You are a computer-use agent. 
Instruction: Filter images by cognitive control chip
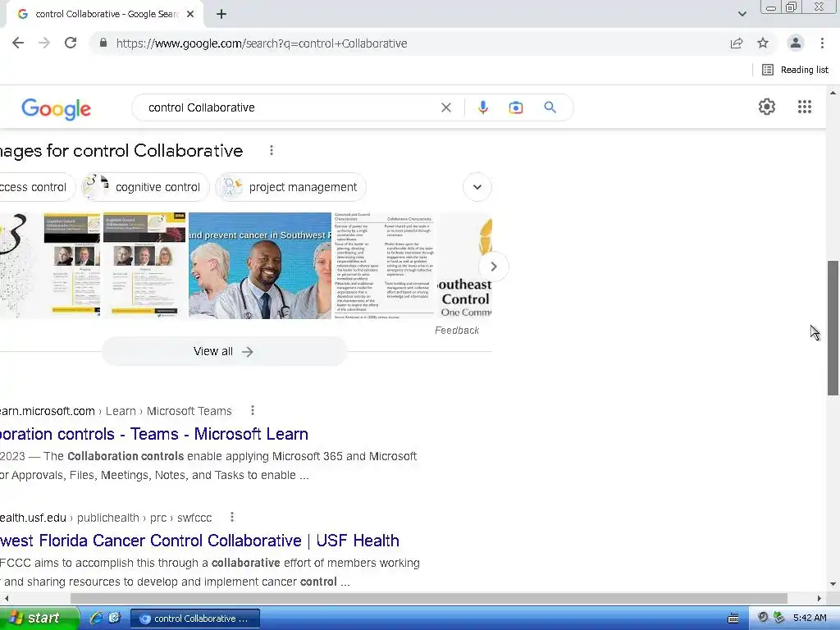pos(145,187)
